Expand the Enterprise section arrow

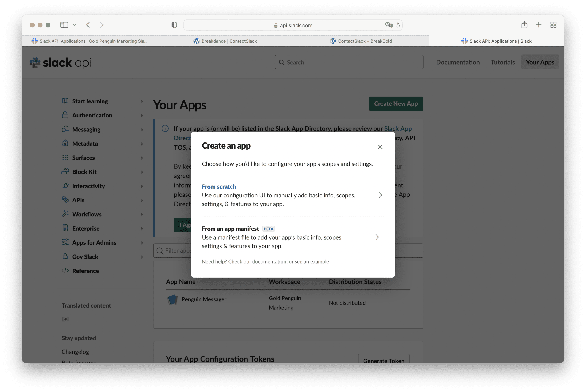142,229
